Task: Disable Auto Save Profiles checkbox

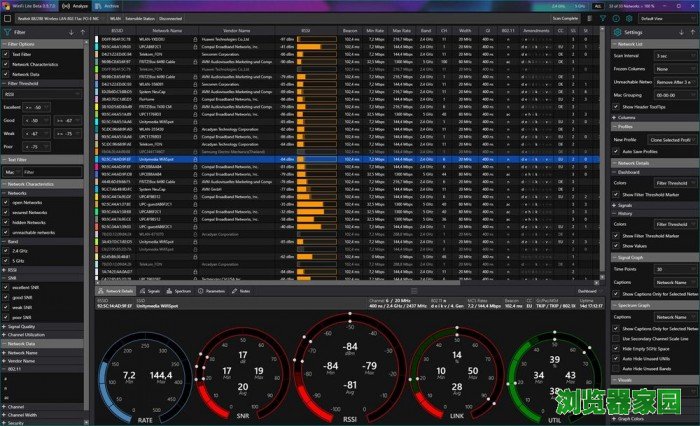Action: pos(617,150)
